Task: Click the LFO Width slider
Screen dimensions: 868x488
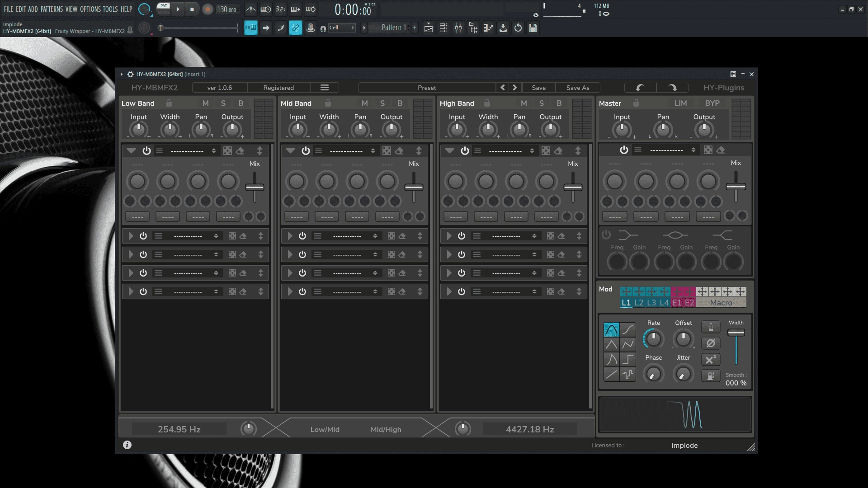Action: (736, 346)
